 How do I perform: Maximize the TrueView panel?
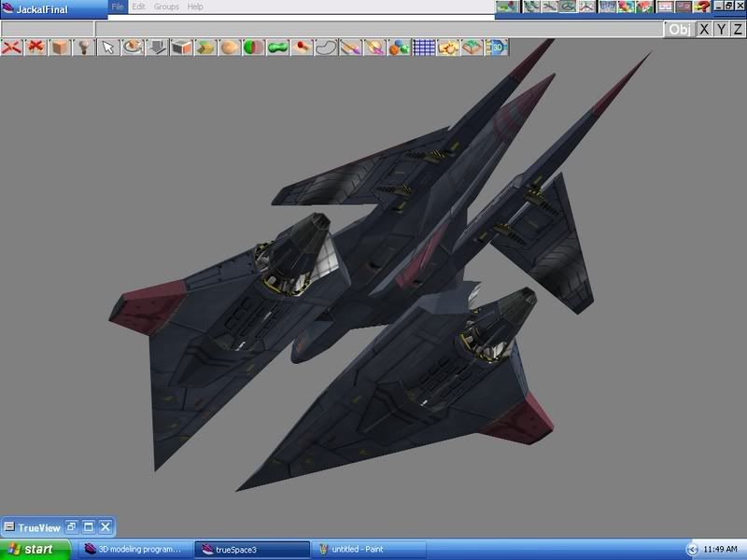(x=89, y=526)
